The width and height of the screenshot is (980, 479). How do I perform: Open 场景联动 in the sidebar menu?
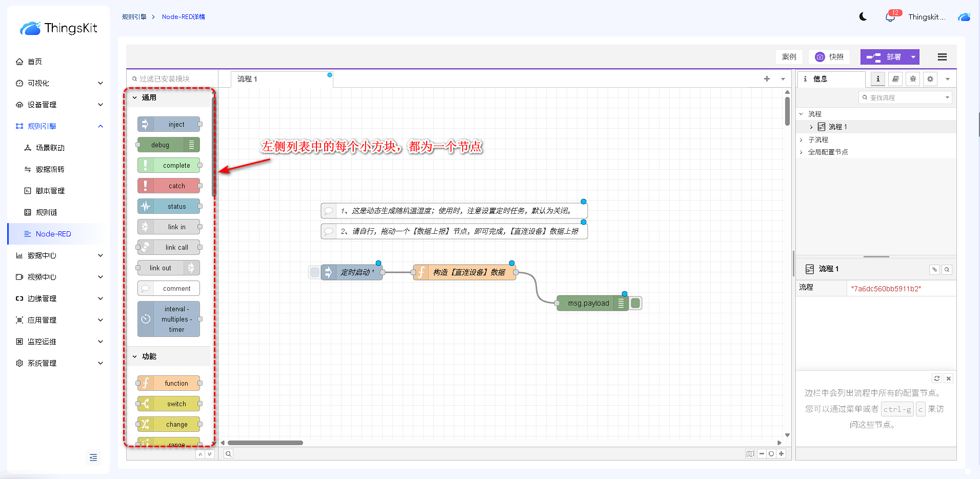coord(50,148)
